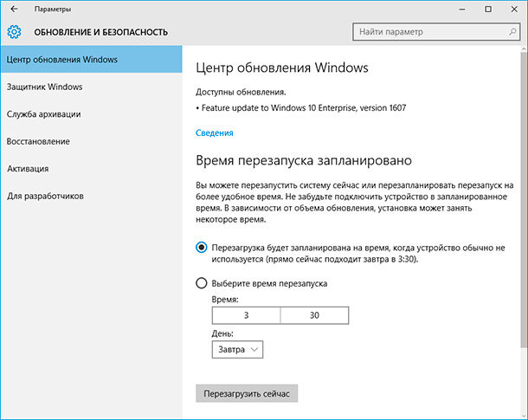
Task: Click the vertical scrollbar thumb
Action: (524, 200)
